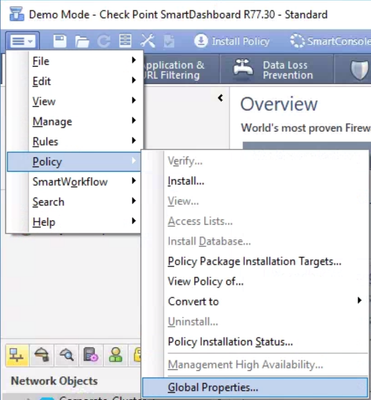Select the highlighted Policy menu item
371x400 pixels.
(75, 162)
